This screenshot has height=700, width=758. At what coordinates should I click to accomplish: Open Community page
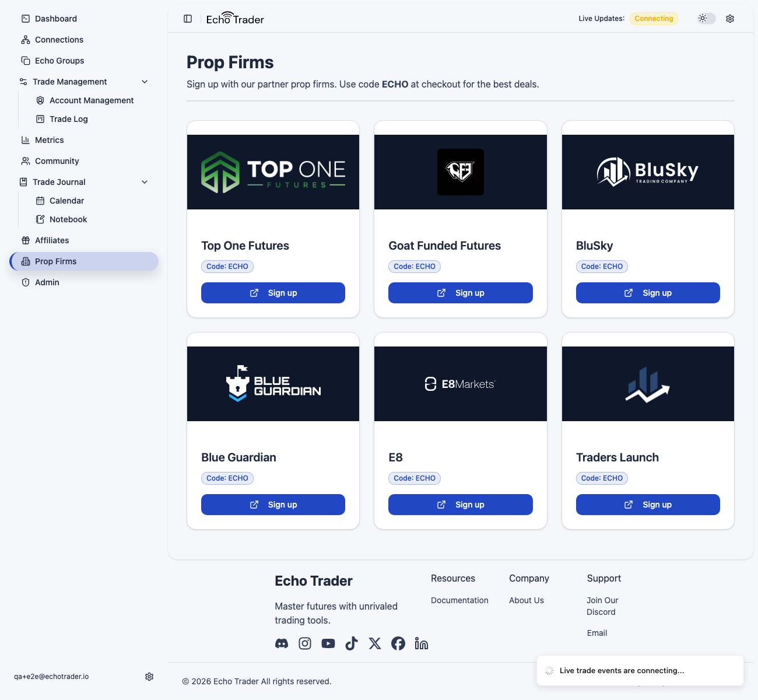[84, 161]
